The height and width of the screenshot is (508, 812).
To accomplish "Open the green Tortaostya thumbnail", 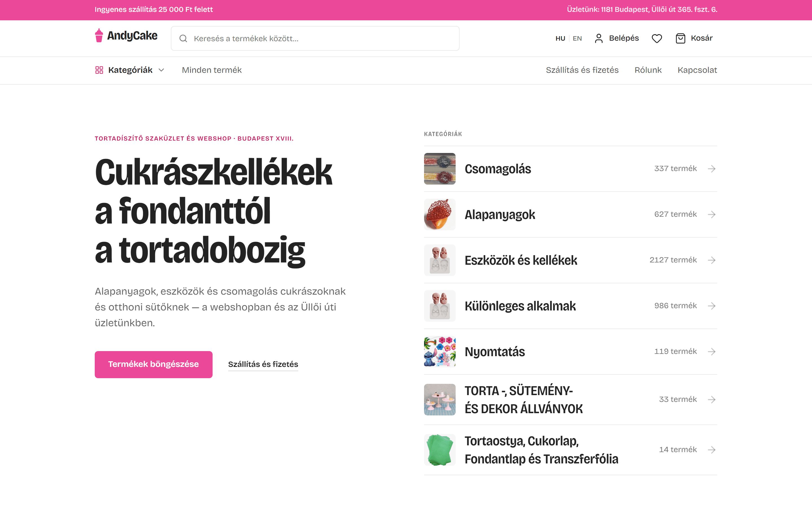I will (x=440, y=450).
